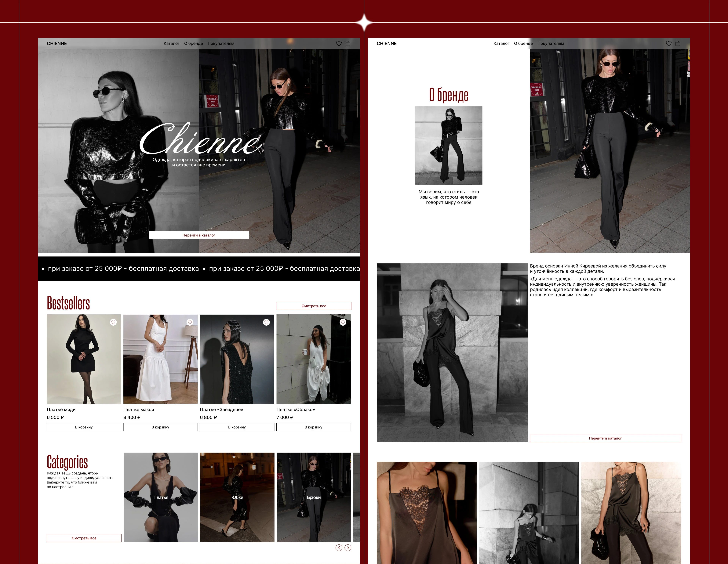Favorite the Платье миди product with heart

(113, 322)
